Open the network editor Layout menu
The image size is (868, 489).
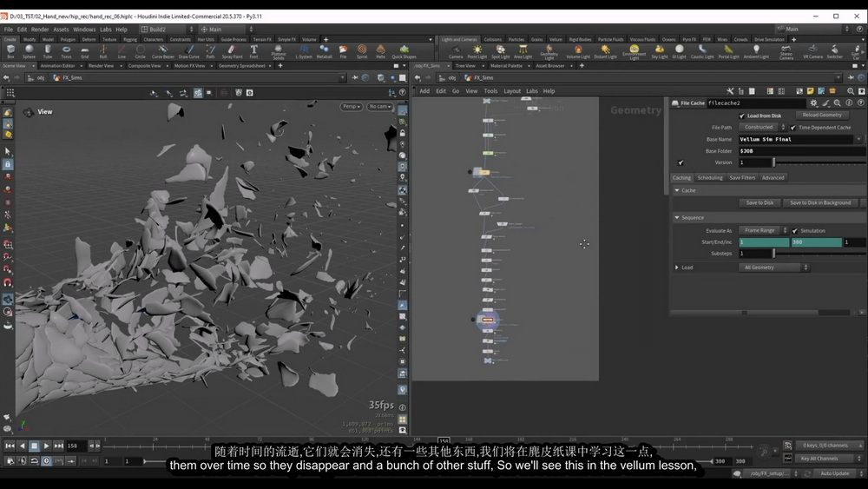511,91
